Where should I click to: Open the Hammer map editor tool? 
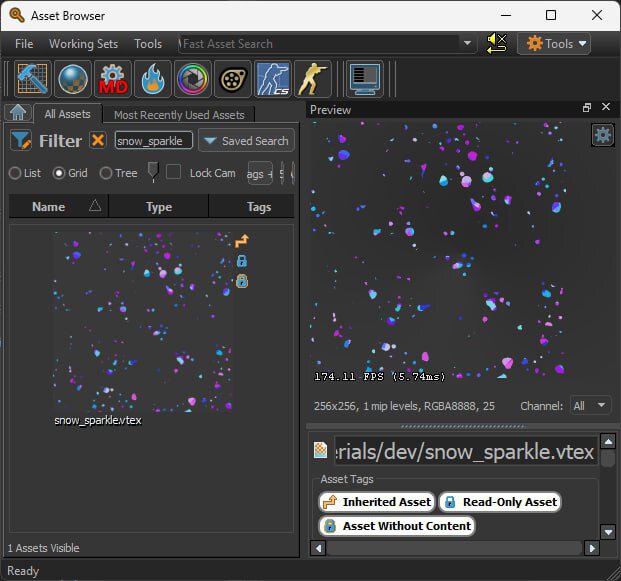(33, 79)
